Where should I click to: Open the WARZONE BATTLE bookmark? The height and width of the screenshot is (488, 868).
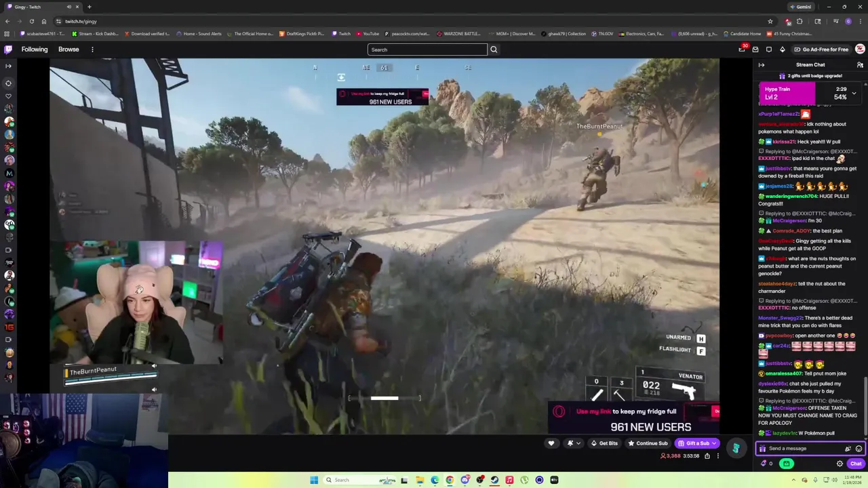pos(459,34)
